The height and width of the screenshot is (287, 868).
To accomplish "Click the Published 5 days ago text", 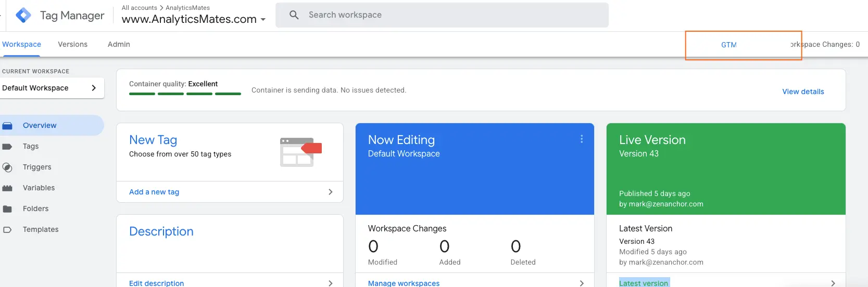I will (655, 193).
